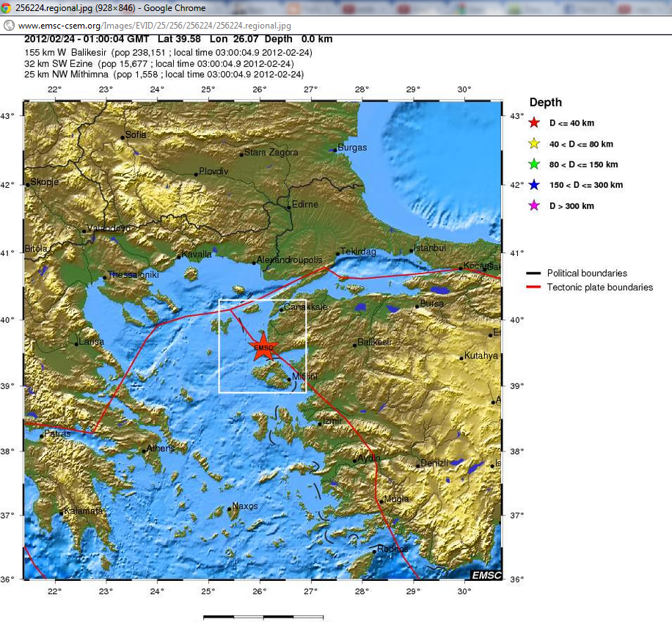The width and height of the screenshot is (672, 622).
Task: Click the red EMSC epicenter star on map
Action: coord(263,347)
